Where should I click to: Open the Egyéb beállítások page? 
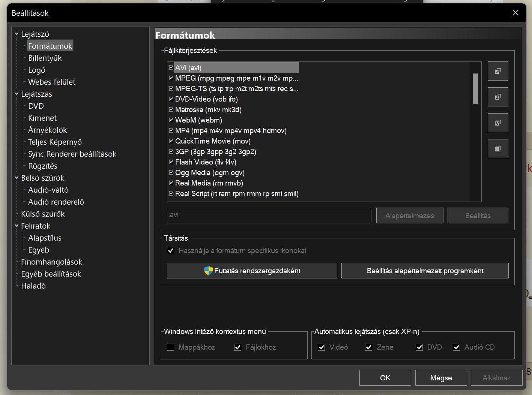(51, 274)
